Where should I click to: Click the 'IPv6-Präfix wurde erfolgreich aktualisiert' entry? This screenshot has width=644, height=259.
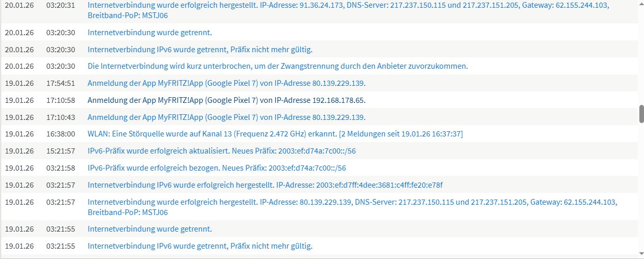(x=221, y=151)
